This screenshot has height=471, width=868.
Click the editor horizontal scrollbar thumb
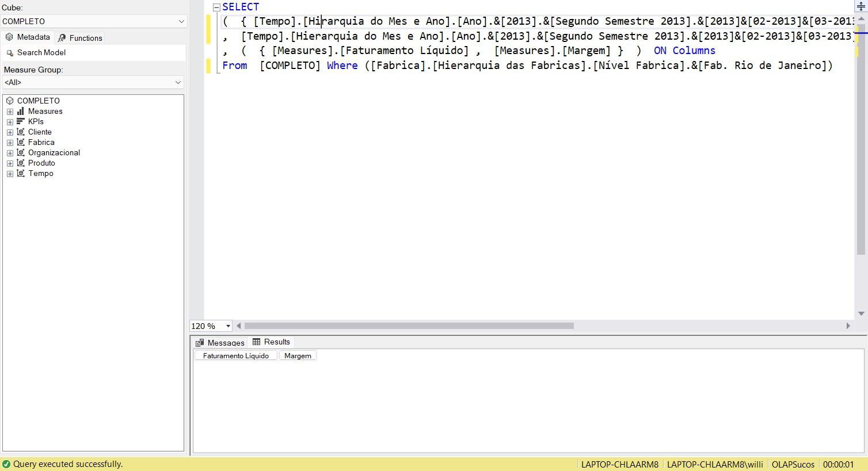(409, 326)
